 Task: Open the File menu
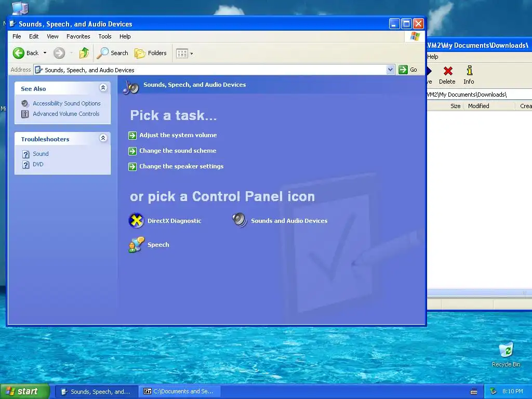[x=17, y=36]
